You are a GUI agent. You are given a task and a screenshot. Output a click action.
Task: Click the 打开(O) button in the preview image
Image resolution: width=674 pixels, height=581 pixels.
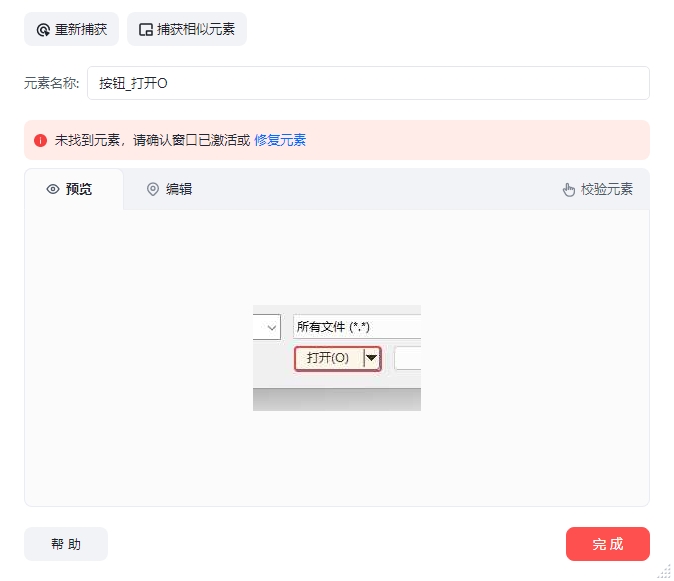click(x=328, y=358)
